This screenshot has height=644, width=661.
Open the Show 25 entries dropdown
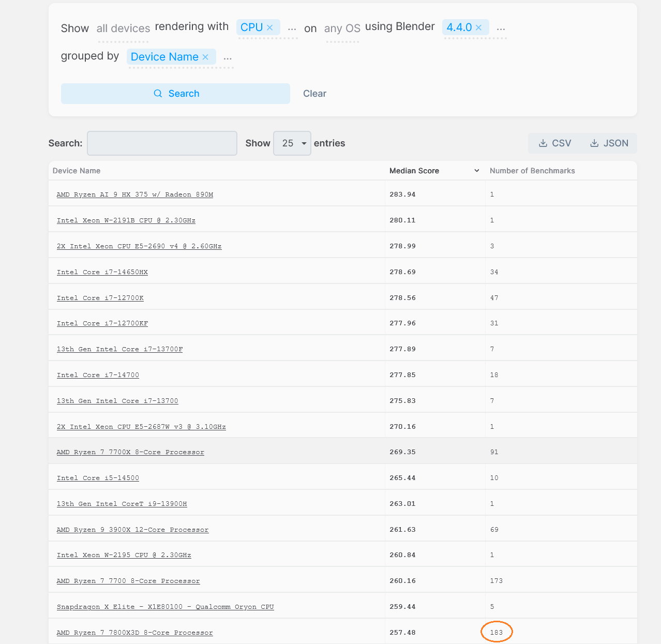(292, 143)
